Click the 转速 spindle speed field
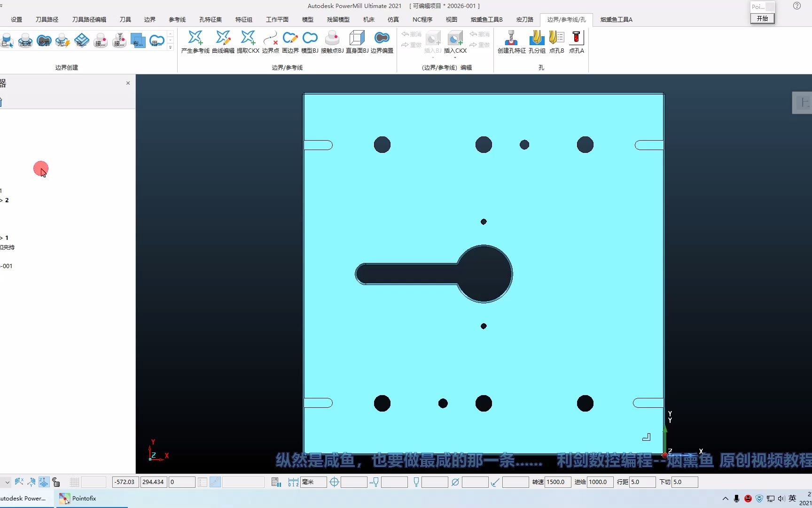Image resolution: width=812 pixels, height=508 pixels. [x=558, y=482]
